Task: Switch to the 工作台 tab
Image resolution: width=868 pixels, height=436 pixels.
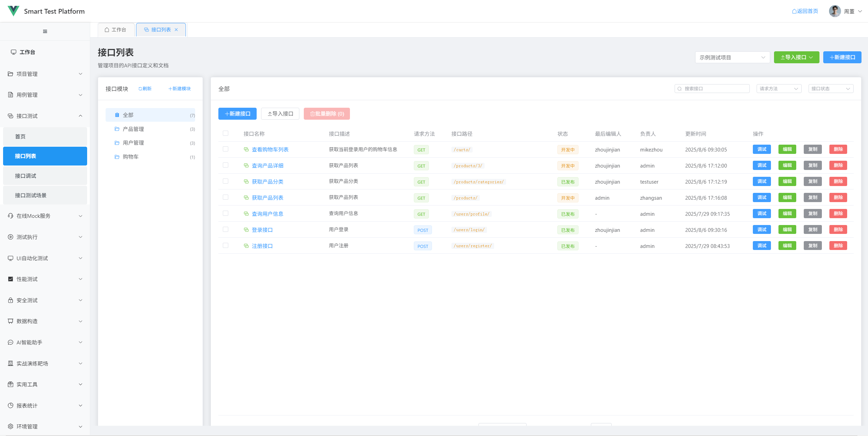Action: (116, 30)
